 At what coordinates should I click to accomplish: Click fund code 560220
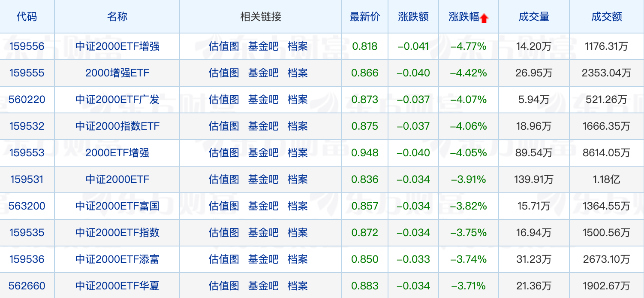tap(27, 99)
